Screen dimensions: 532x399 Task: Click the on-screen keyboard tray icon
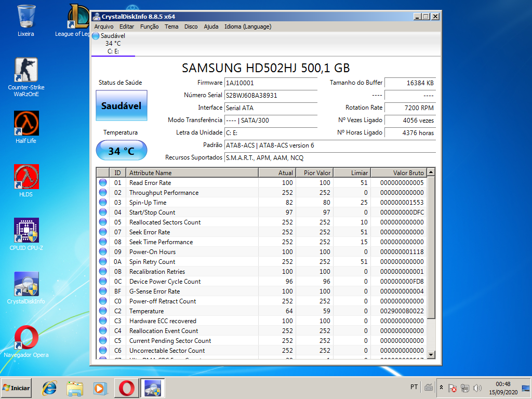(429, 387)
